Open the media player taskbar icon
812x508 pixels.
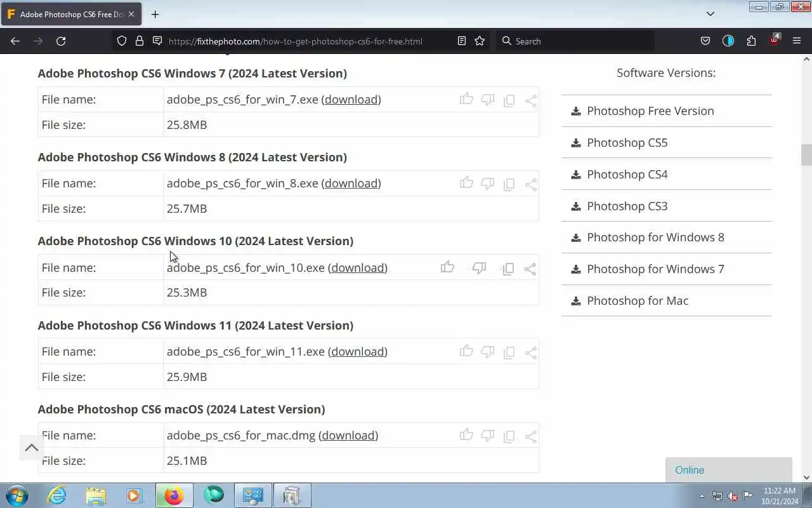pos(134,495)
